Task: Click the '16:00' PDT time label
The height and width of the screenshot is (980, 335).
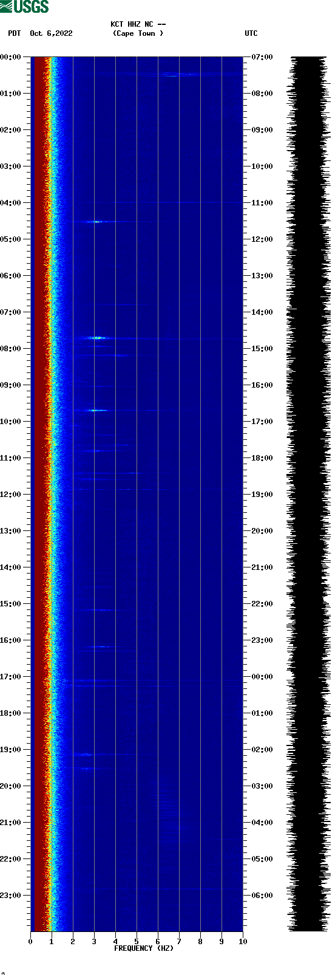Action: [10, 640]
